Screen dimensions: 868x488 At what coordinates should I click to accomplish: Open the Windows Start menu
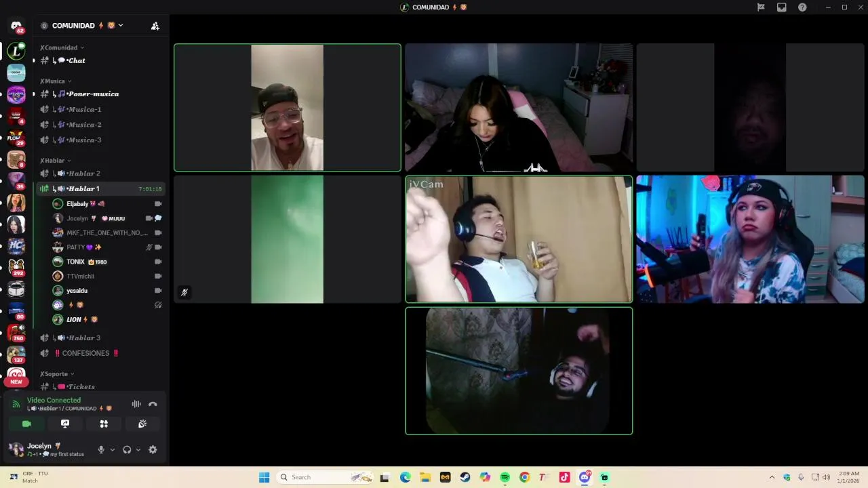coord(264,477)
